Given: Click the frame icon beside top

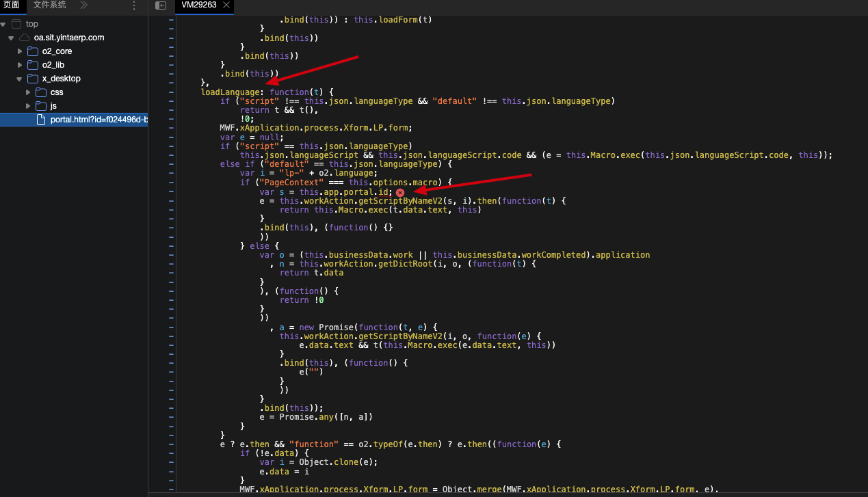Looking at the screenshot, I should point(17,24).
